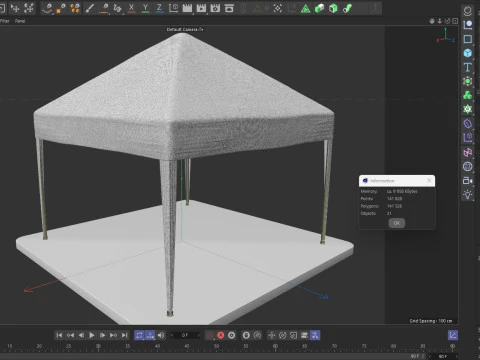The height and width of the screenshot is (360, 480).
Task: Toggle scale keyframe recording
Action: tap(293, 335)
